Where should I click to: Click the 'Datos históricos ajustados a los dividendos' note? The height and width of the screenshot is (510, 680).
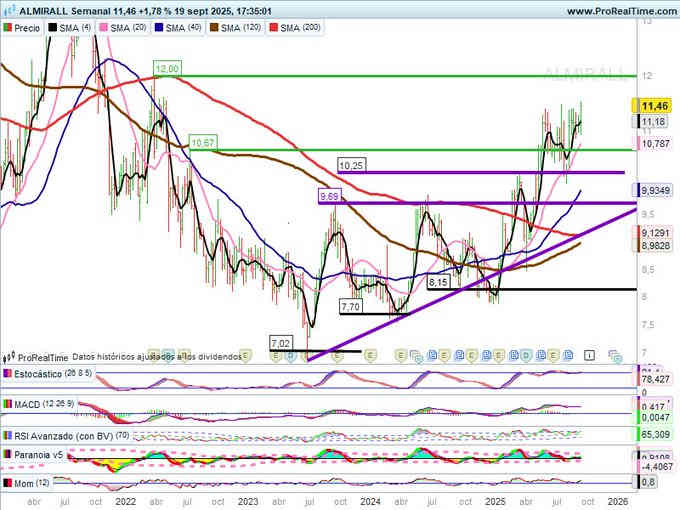click(157, 357)
